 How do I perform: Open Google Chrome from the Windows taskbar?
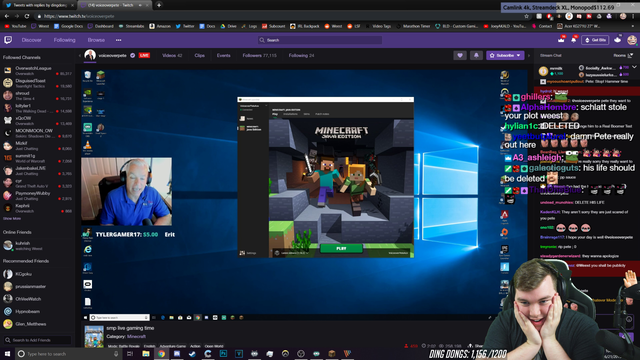(161, 354)
